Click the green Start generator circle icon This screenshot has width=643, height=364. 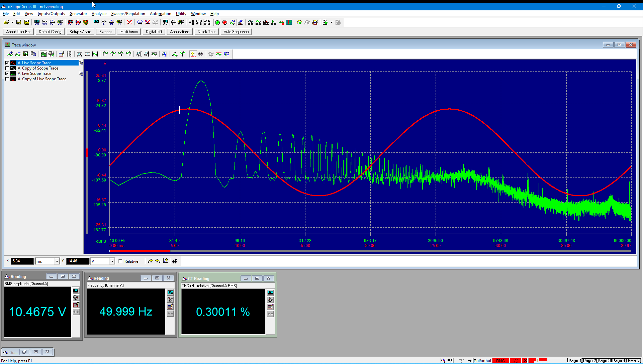(217, 22)
